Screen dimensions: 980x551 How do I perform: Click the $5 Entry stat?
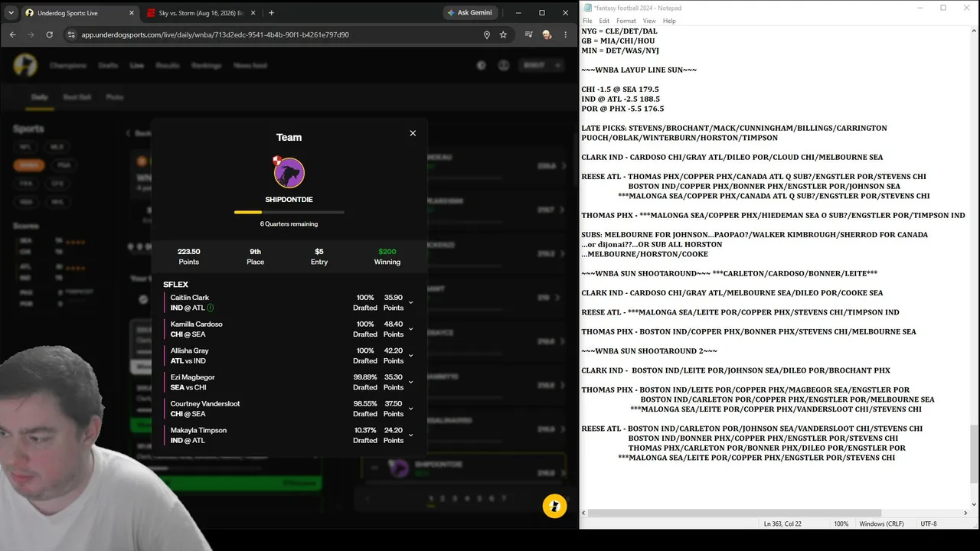[x=319, y=256]
